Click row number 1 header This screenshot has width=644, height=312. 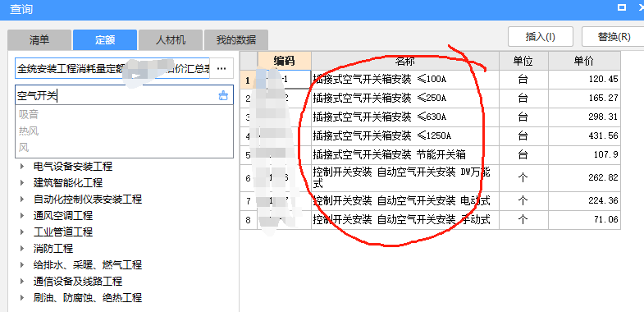248,80
